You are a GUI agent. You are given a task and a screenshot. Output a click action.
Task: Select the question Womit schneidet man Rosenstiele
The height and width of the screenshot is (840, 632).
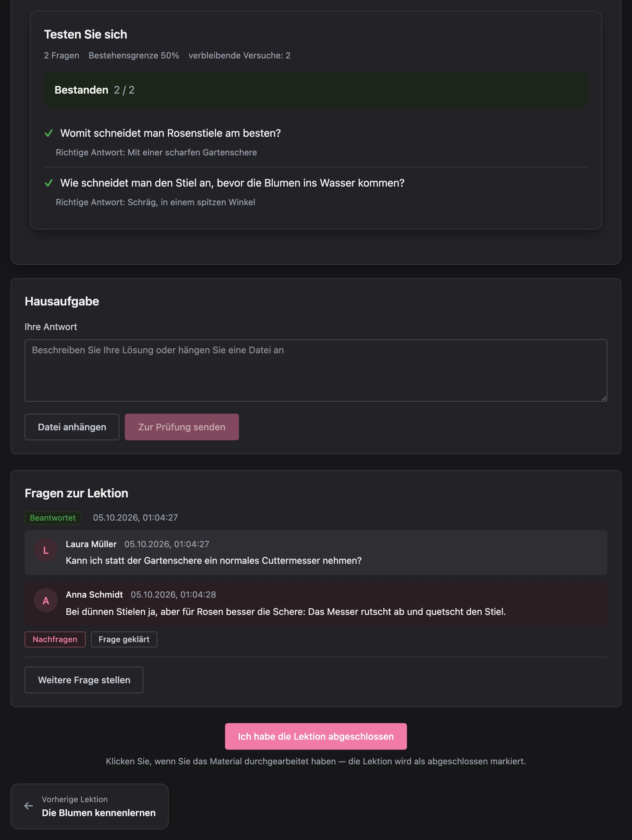[x=170, y=133]
